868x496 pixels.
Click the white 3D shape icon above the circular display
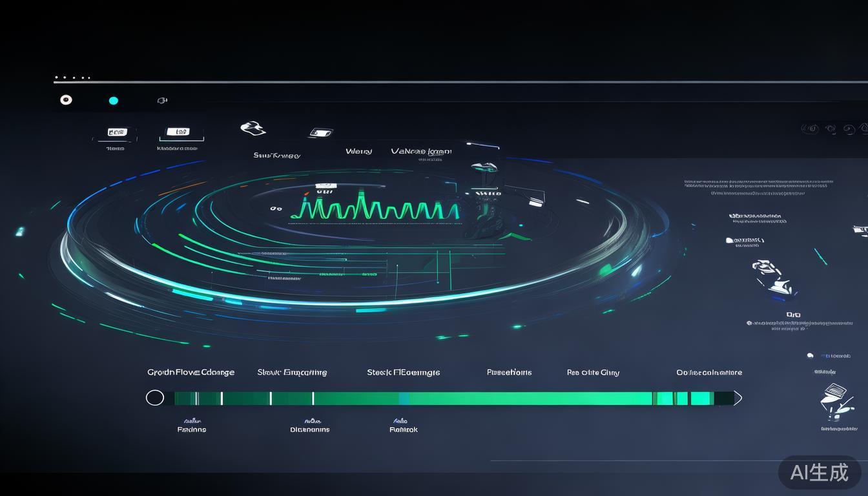click(x=253, y=128)
